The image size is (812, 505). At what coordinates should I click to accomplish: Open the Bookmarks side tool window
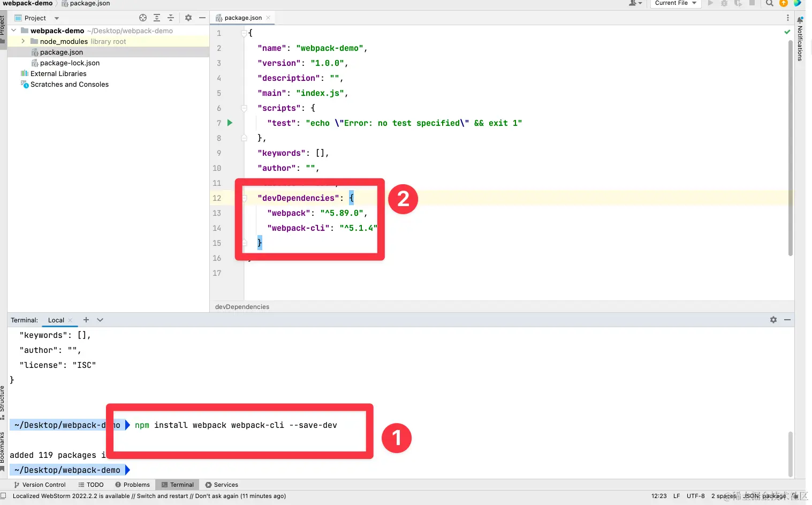[x=3, y=452]
